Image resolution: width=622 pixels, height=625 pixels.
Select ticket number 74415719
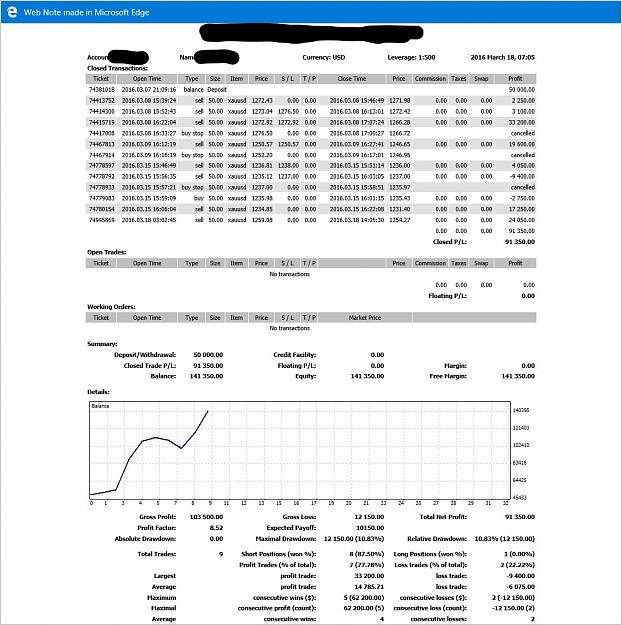click(102, 122)
